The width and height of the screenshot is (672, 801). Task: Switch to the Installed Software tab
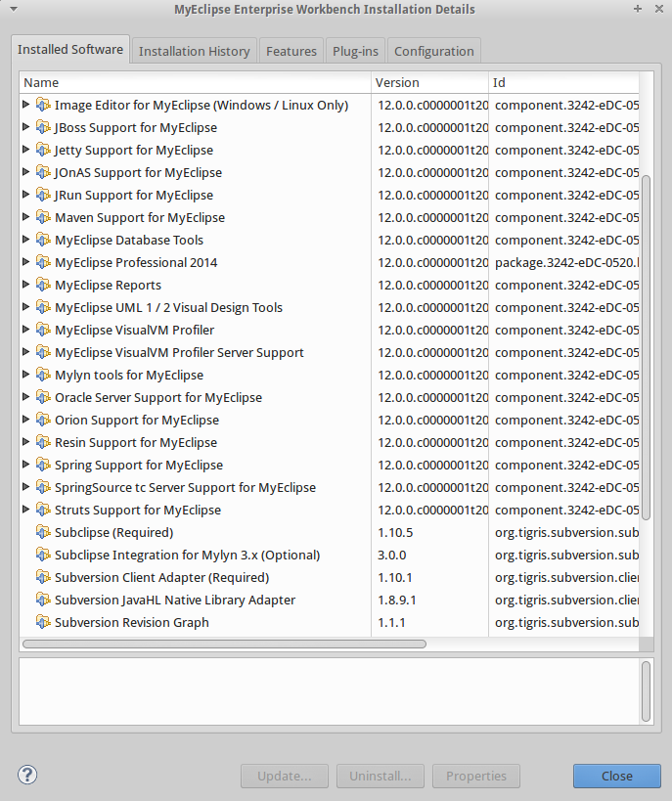pyautogui.click(x=70, y=50)
